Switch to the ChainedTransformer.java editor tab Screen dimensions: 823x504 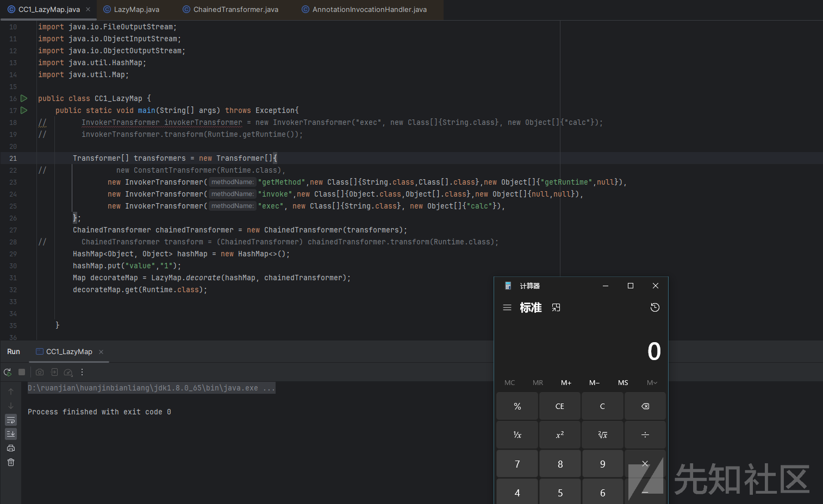(x=230, y=9)
